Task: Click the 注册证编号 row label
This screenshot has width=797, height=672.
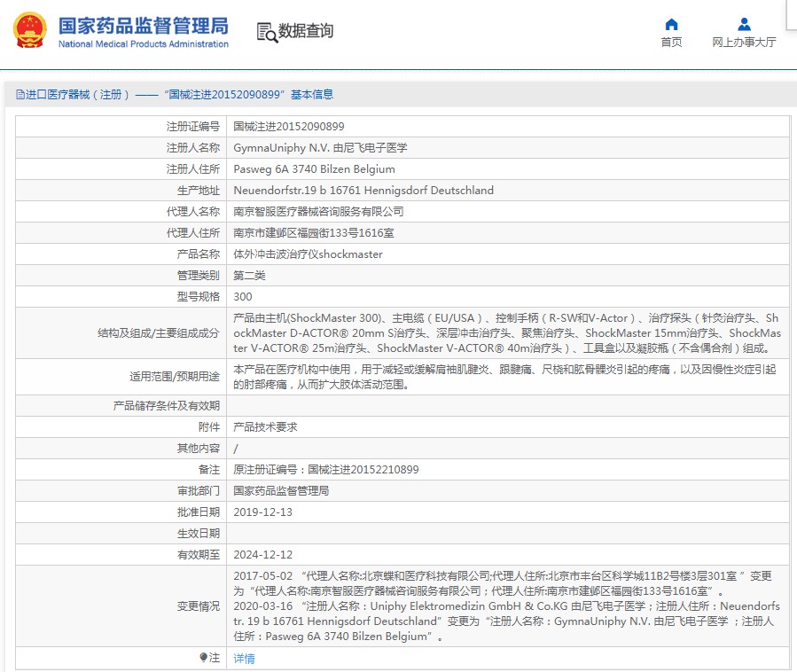Action: pyautogui.click(x=193, y=127)
